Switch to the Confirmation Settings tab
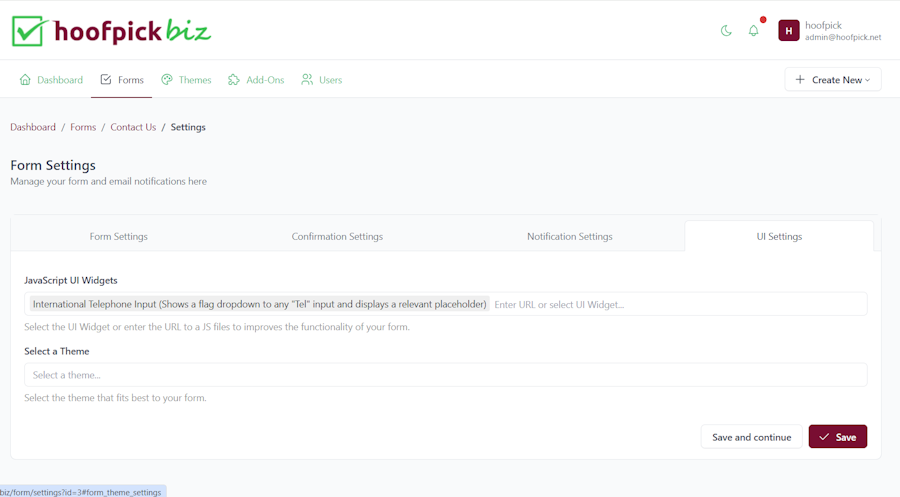 click(337, 236)
